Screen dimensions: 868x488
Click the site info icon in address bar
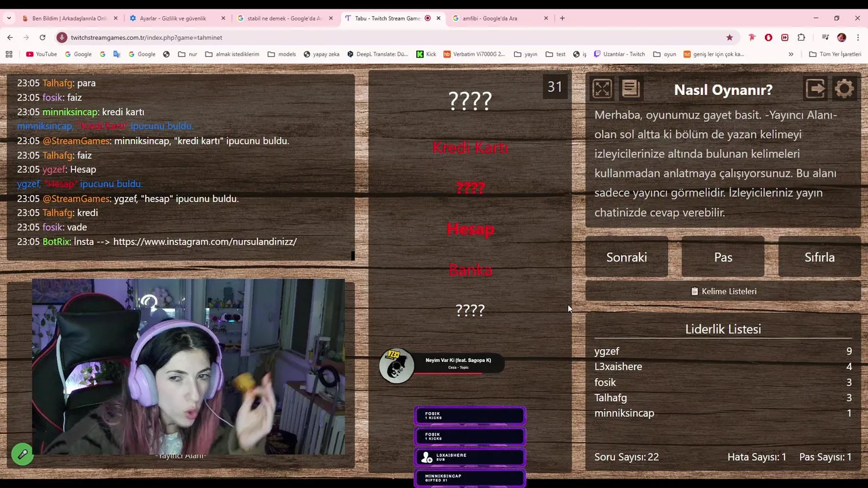[62, 37]
